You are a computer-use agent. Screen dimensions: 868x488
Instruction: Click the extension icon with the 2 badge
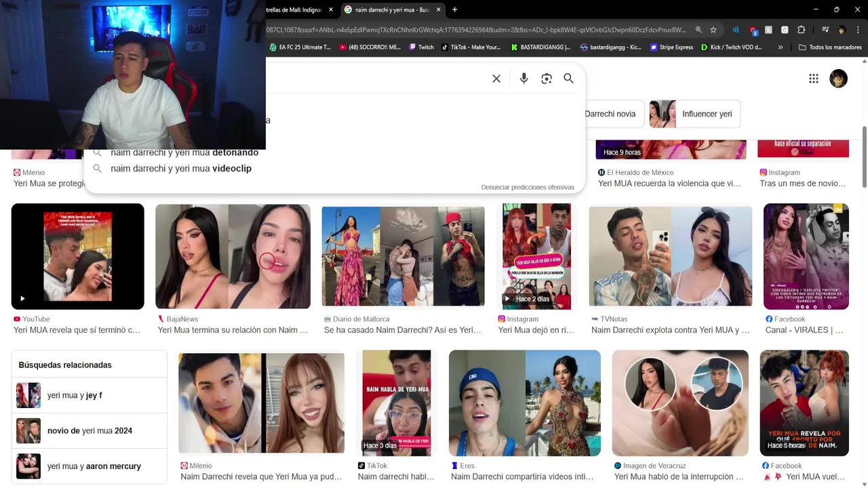click(x=753, y=30)
